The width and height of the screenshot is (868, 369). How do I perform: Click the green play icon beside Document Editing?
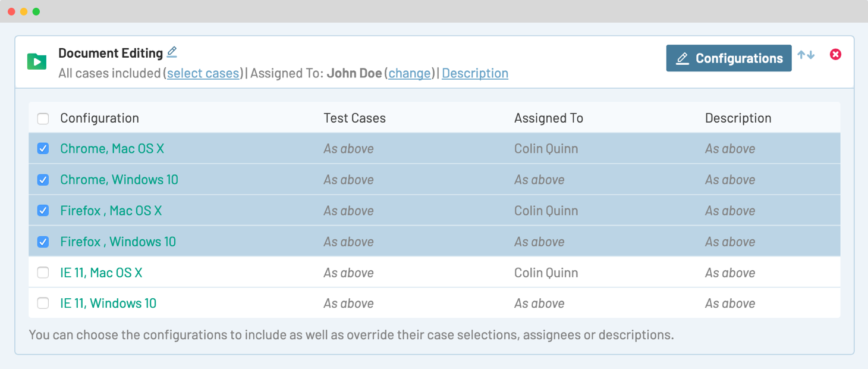coord(37,61)
